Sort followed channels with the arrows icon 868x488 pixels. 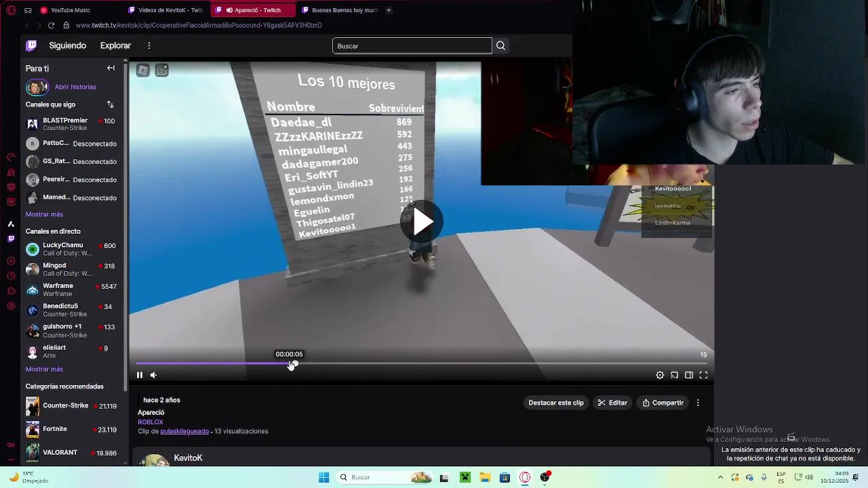coord(110,104)
